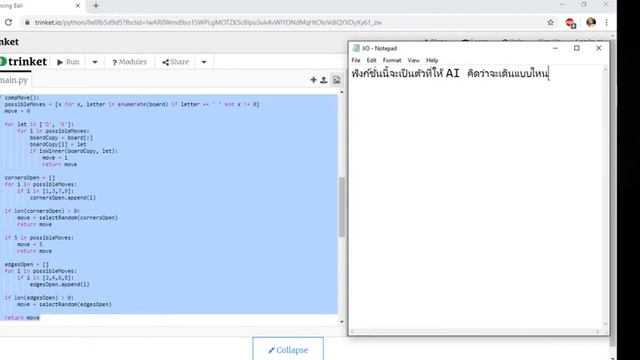Open Notepad Edit menu
Screen dimensions: 640x360
click(371, 60)
